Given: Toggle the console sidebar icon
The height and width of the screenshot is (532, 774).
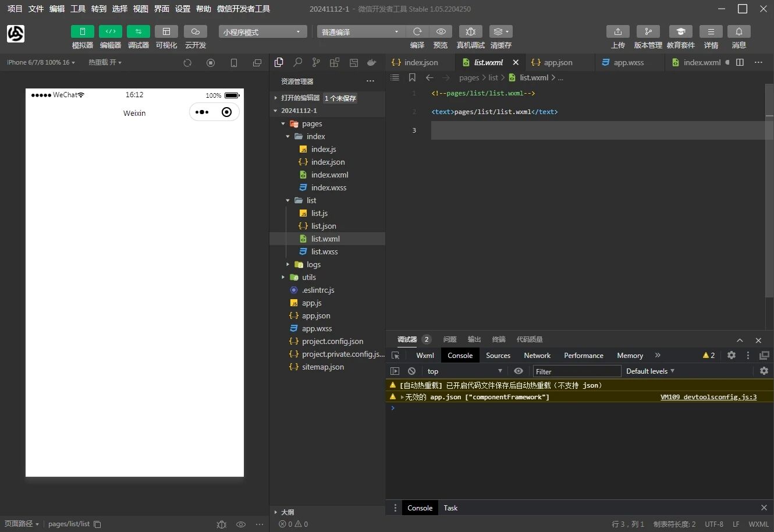Looking at the screenshot, I should [x=395, y=371].
